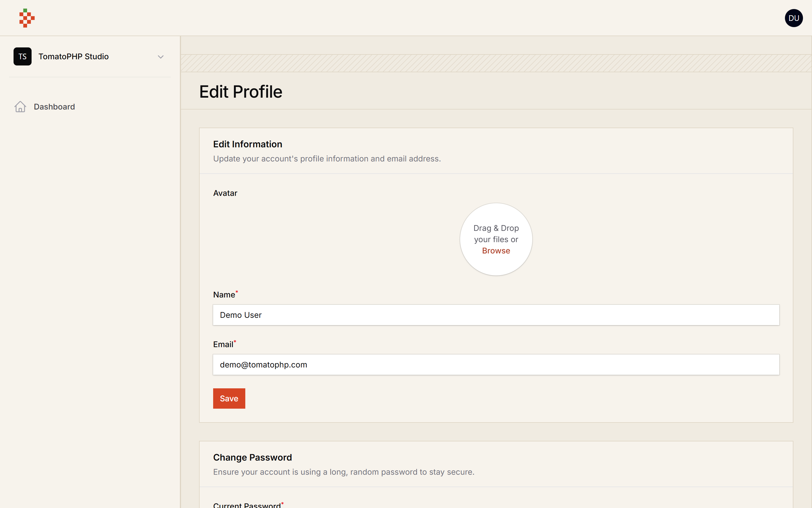Viewport: 812px width, 508px height.
Task: Click the Save button
Action: (229, 398)
